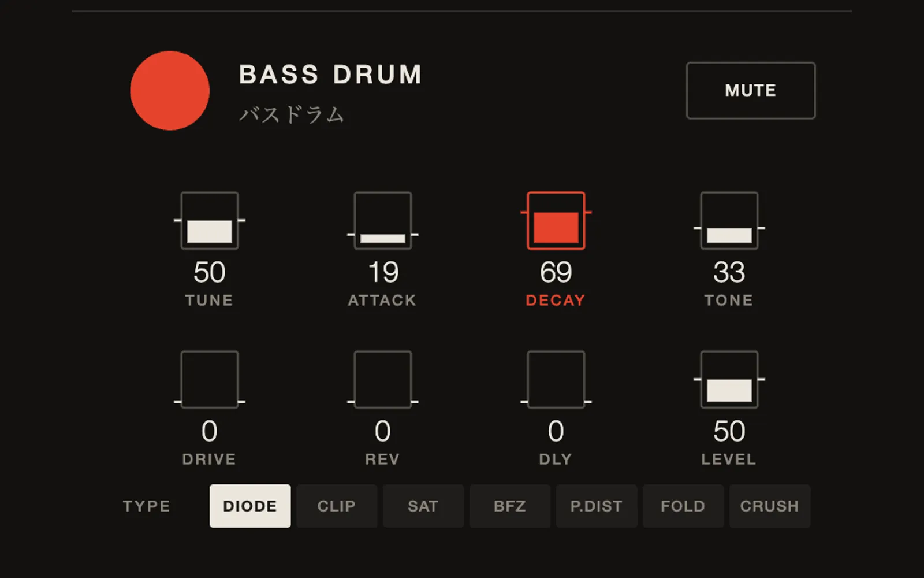
Task: Click the BASS DRUM title text
Action: 330,75
